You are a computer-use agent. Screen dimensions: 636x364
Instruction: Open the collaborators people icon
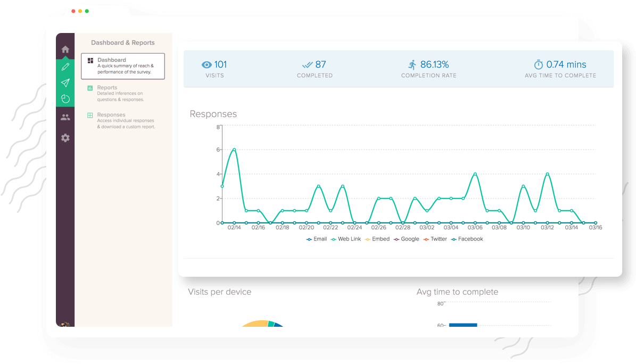coord(65,117)
